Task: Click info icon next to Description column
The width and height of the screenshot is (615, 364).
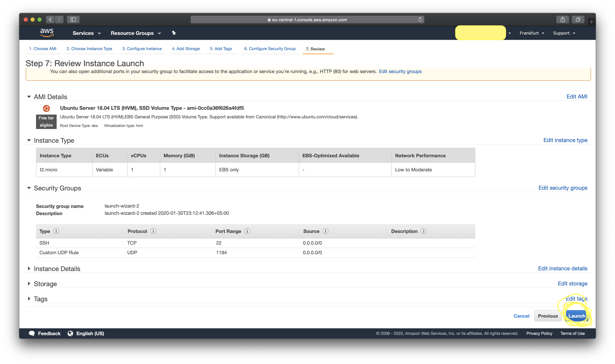Action: (x=424, y=231)
